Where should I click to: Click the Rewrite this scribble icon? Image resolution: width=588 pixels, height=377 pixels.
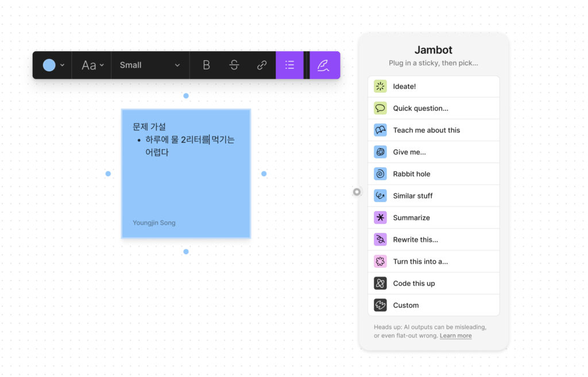click(x=380, y=239)
